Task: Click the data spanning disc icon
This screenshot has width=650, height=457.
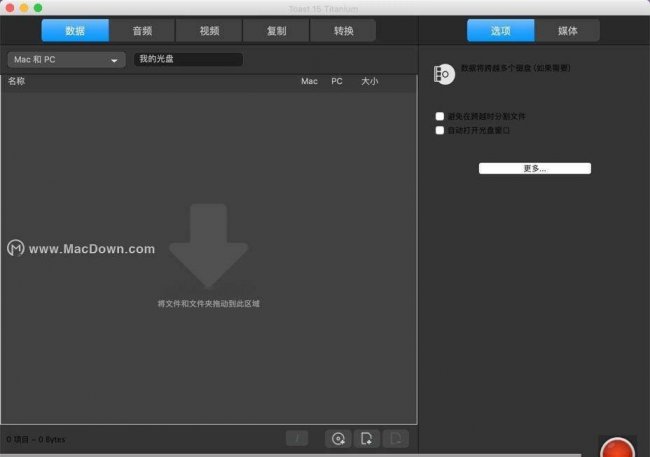Action: [444, 74]
